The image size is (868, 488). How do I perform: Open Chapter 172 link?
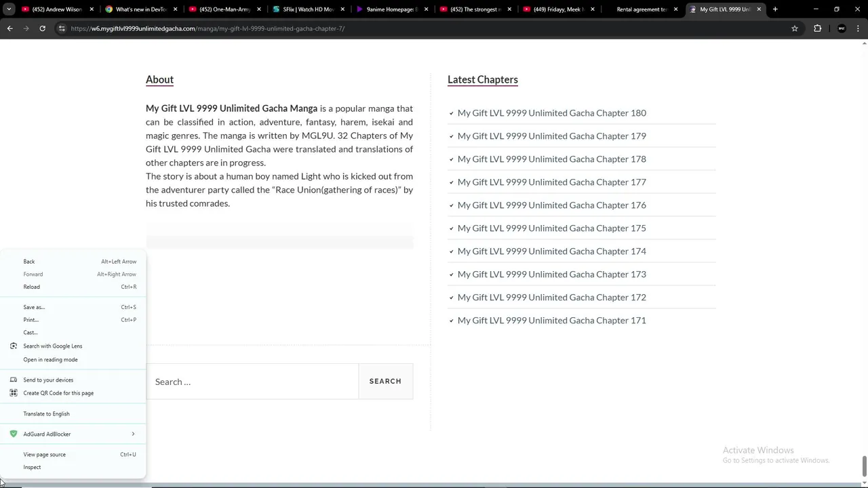[x=551, y=298]
